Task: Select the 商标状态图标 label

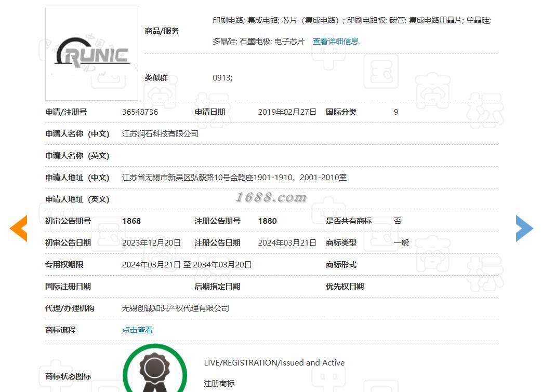Action: pos(68,376)
